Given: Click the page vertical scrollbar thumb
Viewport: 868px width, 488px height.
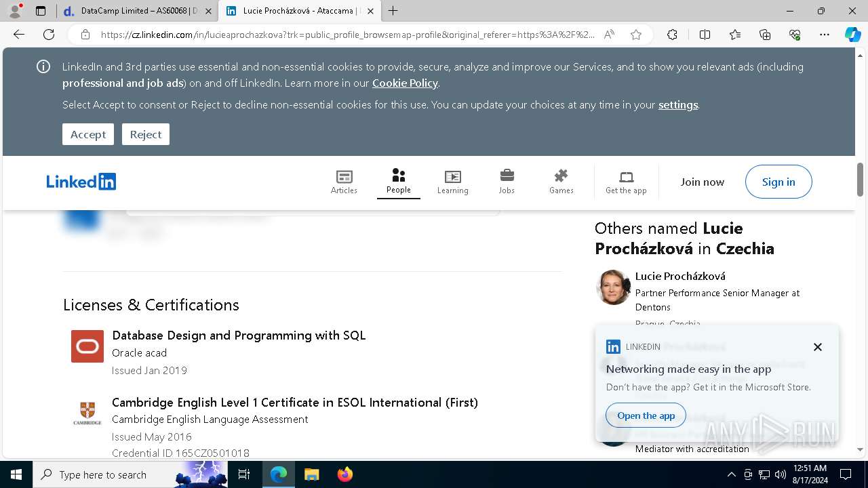Looking at the screenshot, I should [x=861, y=180].
